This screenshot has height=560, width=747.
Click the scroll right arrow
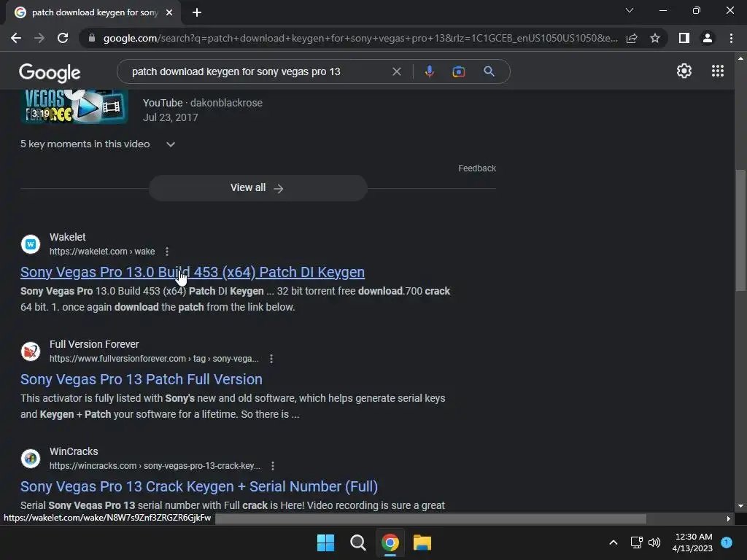[728, 518]
